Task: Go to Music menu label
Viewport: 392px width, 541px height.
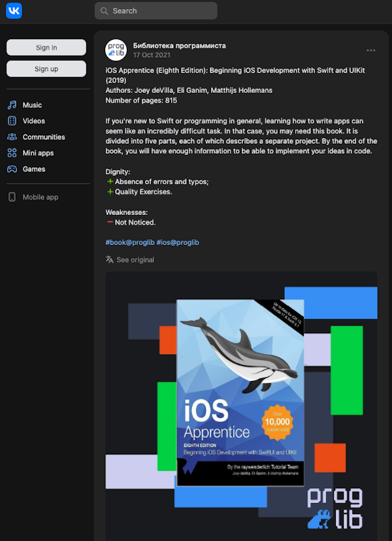Action: [x=32, y=105]
